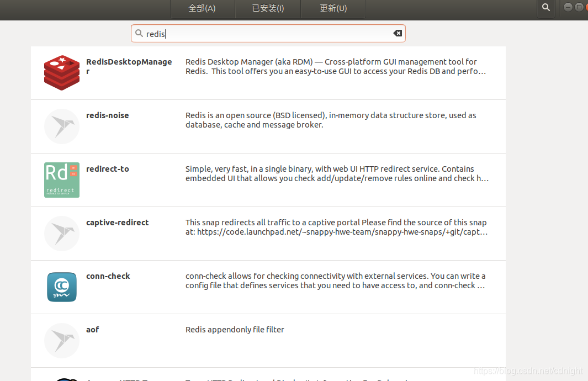Screen dimensions: 588x381
Task: Open RedisDesktopManager app title
Action: coord(129,66)
